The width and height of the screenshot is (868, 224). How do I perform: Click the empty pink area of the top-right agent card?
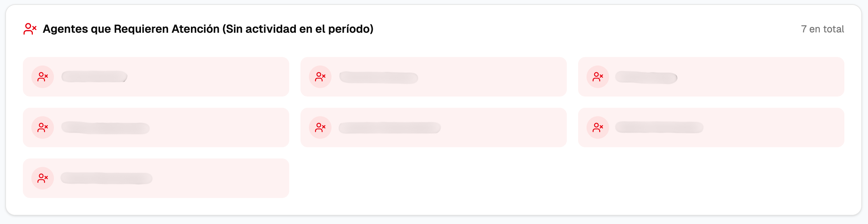761,77
